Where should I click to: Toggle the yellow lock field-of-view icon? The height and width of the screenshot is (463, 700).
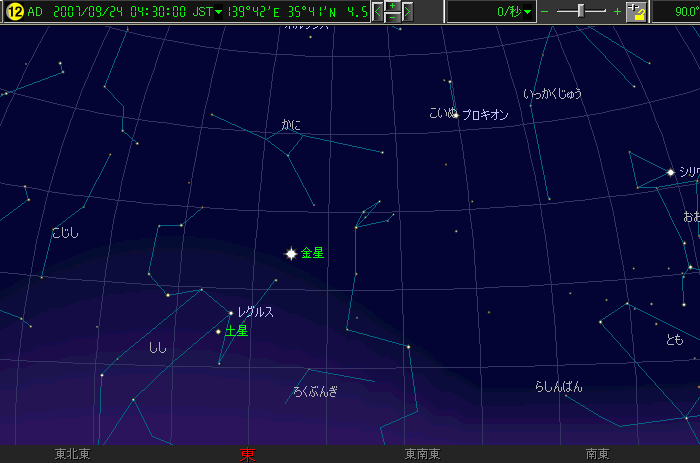click(636, 11)
